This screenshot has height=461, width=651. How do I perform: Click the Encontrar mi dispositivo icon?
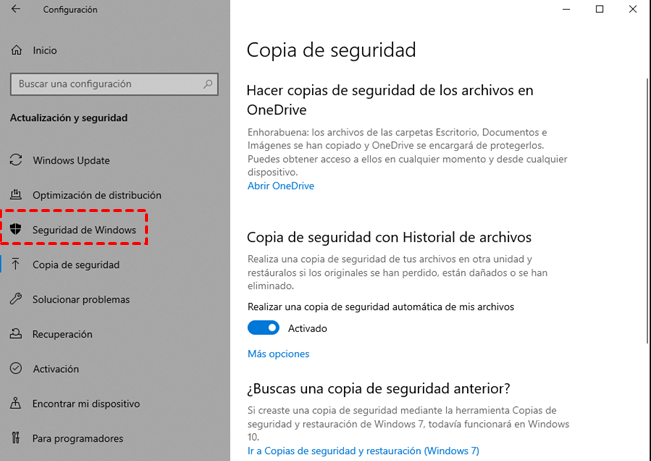tap(16, 404)
